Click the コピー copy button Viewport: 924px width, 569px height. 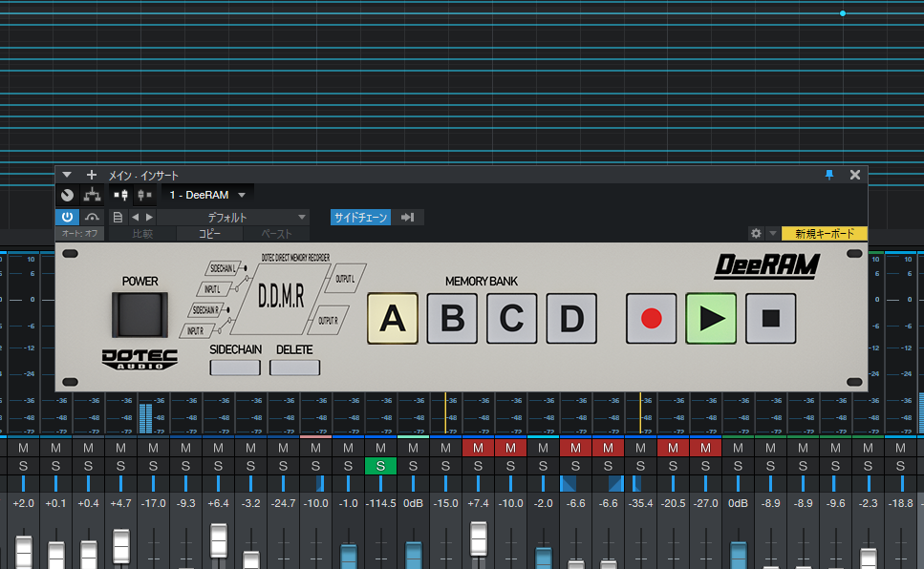(x=210, y=234)
